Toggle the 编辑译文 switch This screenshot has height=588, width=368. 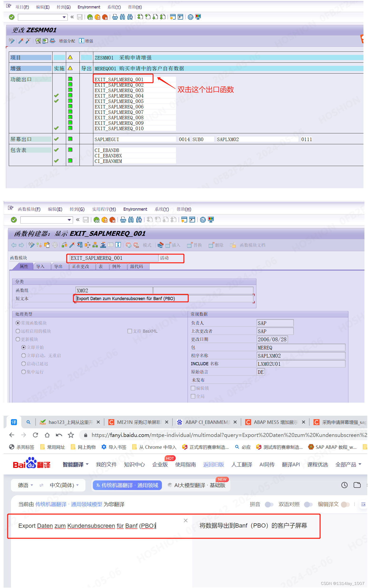pyautogui.click(x=345, y=505)
